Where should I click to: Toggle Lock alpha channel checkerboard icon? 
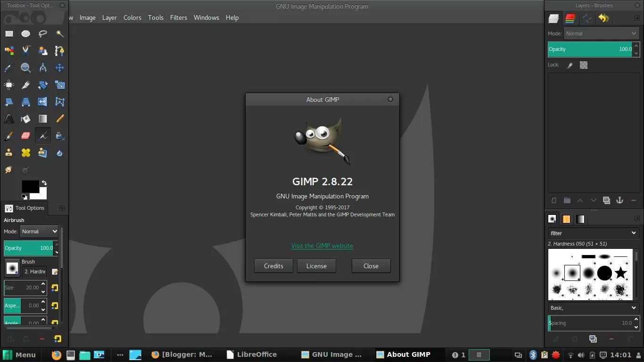click(584, 65)
